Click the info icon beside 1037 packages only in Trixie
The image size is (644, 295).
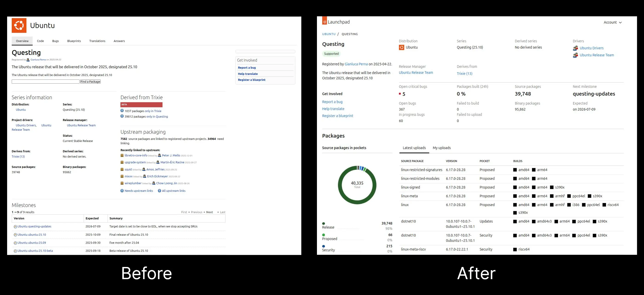point(122,111)
